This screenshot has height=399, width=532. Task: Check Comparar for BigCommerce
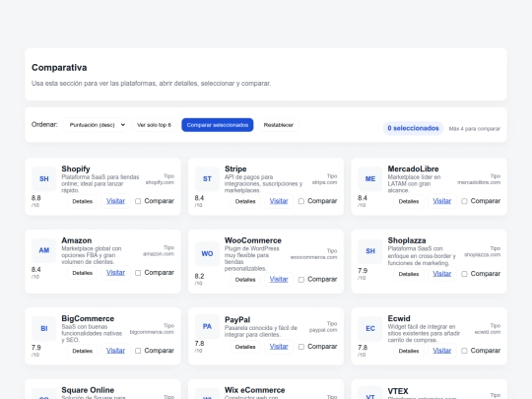138,351
